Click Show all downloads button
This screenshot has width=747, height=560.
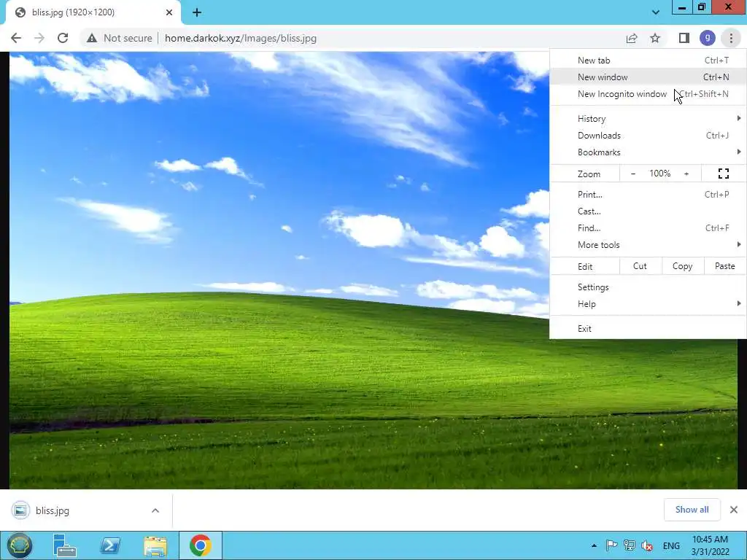pos(692,510)
